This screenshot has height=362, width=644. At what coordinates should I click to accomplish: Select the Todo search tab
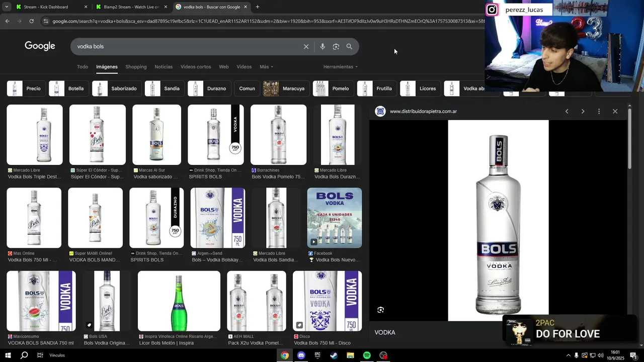tap(83, 67)
